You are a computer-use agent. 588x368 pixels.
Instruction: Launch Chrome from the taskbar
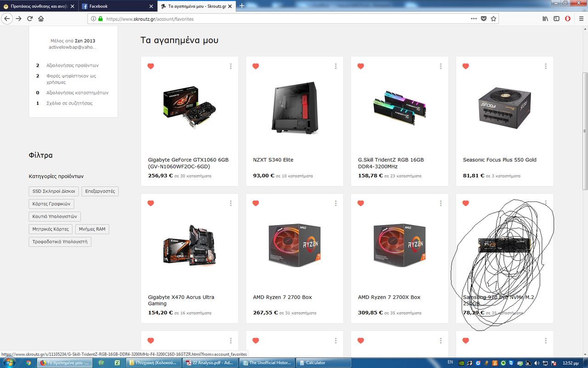coord(28,362)
